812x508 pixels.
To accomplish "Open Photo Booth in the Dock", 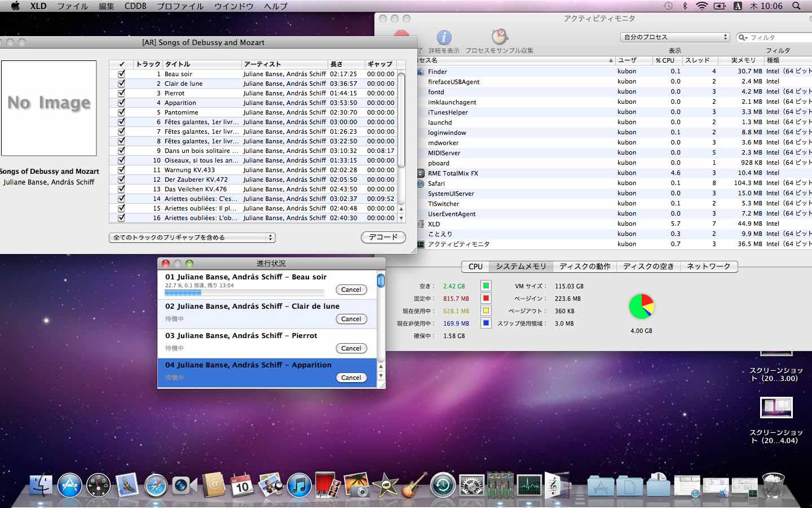I will tap(328, 485).
